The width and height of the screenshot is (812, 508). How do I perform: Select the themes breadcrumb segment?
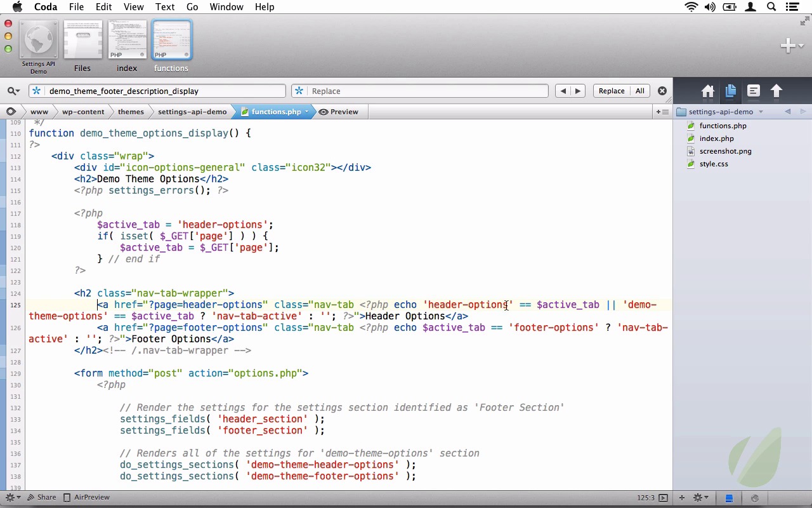pyautogui.click(x=131, y=112)
